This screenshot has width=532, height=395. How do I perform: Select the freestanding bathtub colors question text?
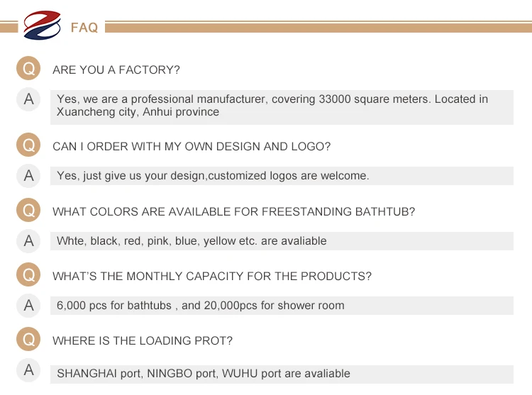(x=234, y=211)
